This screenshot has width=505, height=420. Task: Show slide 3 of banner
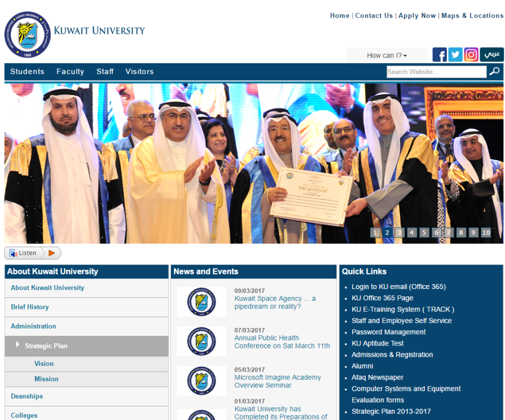click(x=399, y=233)
